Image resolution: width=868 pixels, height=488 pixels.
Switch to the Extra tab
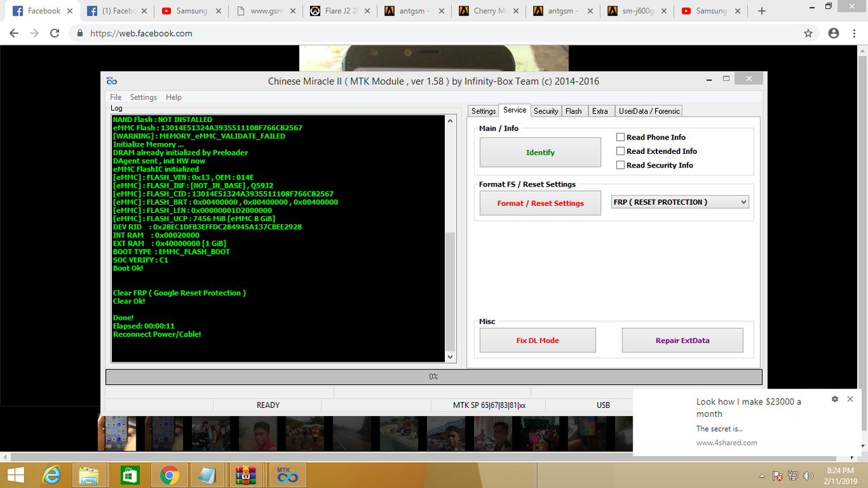pos(600,111)
